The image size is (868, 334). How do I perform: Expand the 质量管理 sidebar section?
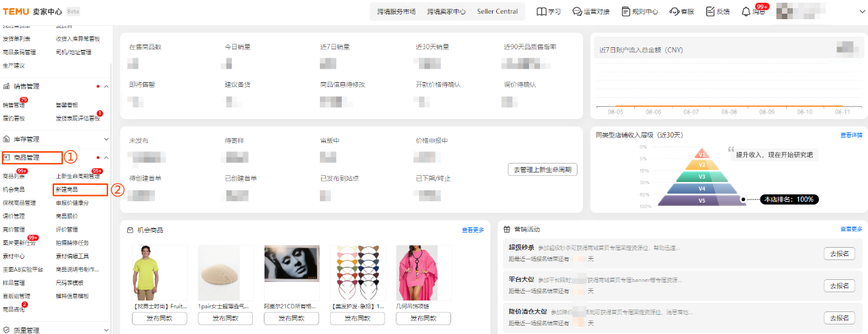tap(106, 330)
